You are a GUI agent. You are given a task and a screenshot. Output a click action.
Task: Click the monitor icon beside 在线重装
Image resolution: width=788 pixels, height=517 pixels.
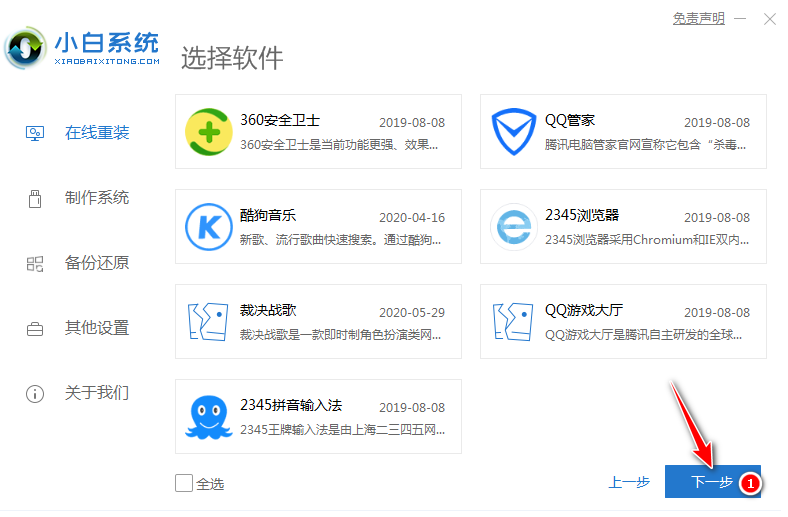pos(35,133)
